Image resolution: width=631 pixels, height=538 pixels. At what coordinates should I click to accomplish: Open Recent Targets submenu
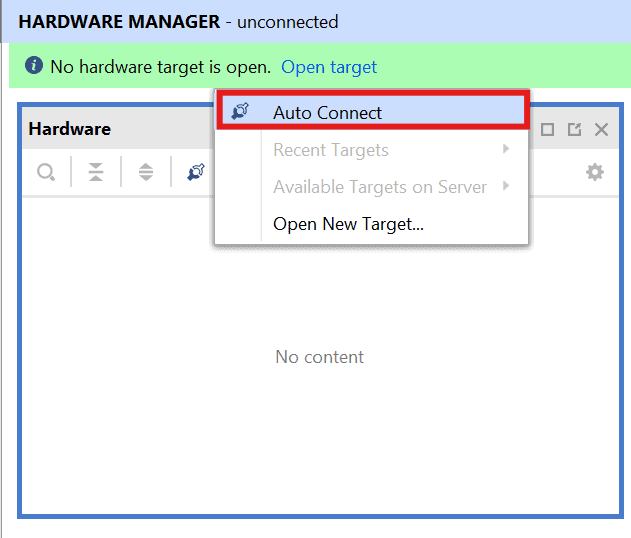click(330, 150)
